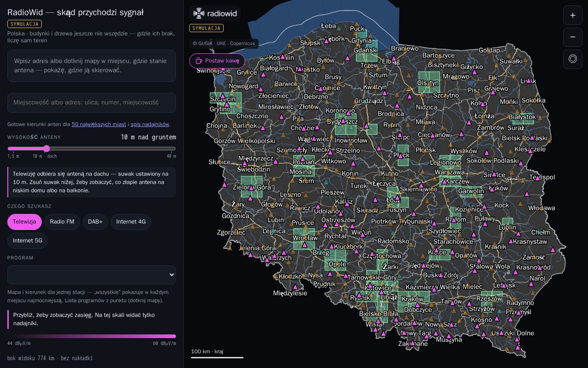The height and width of the screenshot is (368, 588).
Task: Click the coffee cup icon
Action: (x=199, y=61)
